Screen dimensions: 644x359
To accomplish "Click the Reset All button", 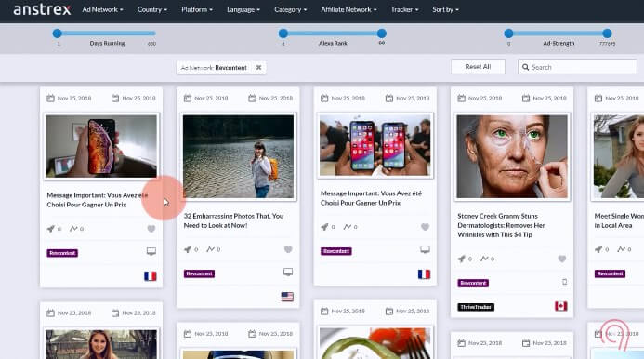I will [478, 67].
